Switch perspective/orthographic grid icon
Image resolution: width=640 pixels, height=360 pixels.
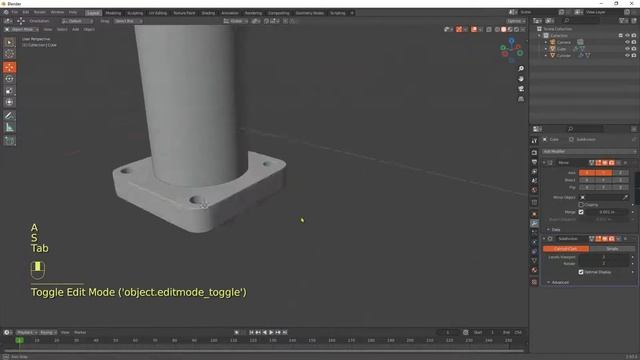521,99
